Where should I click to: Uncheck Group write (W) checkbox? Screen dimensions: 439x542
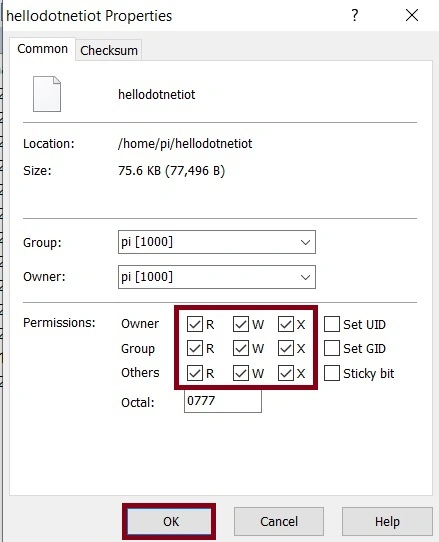pyautogui.click(x=241, y=348)
